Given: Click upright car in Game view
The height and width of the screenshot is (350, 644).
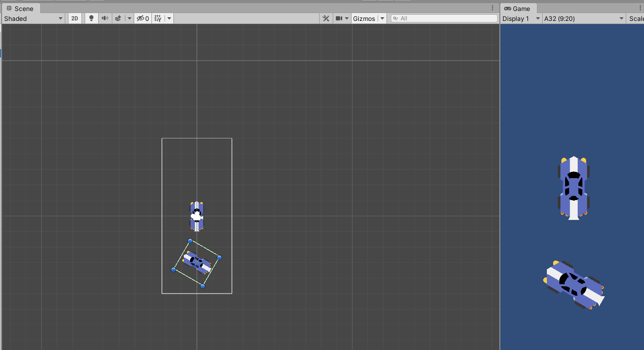Looking at the screenshot, I should pos(573,188).
